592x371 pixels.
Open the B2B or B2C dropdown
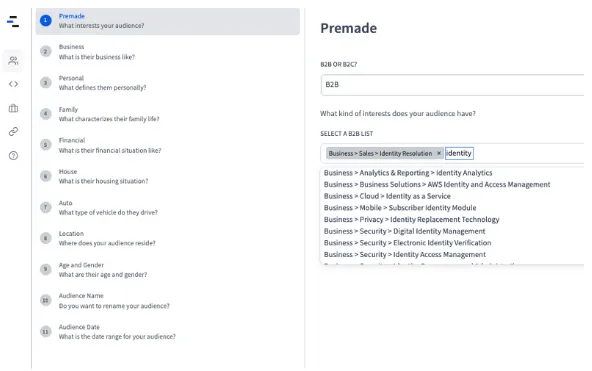click(x=452, y=85)
